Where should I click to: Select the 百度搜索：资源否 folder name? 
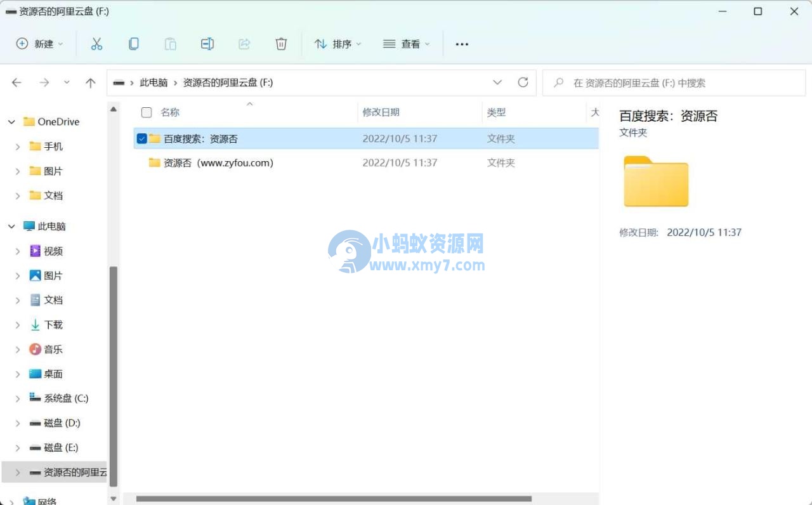[200, 138]
